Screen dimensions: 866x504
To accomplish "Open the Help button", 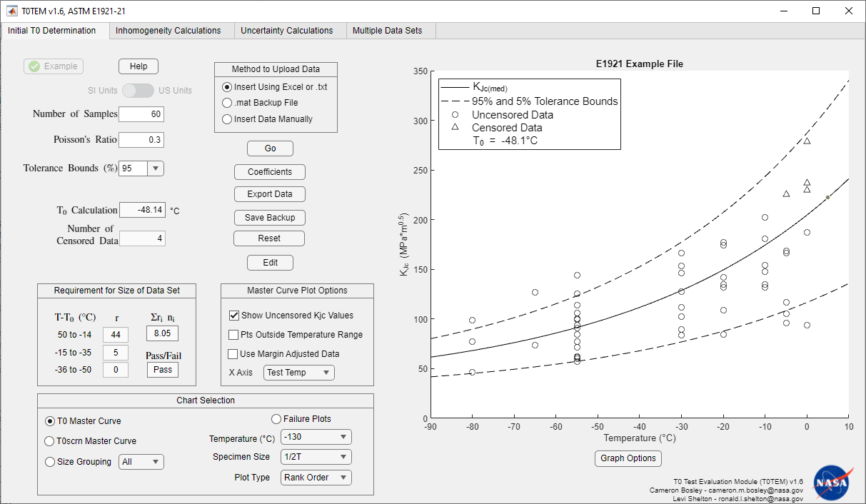I will [139, 66].
